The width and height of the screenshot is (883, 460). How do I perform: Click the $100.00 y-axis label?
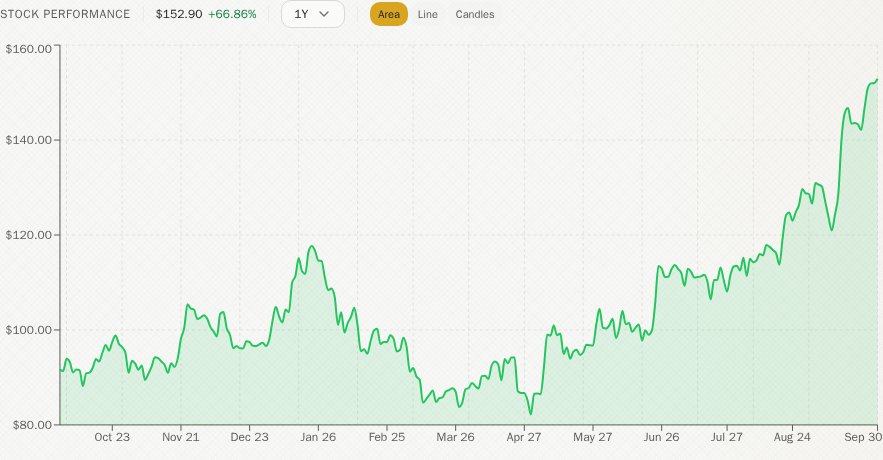pyautogui.click(x=29, y=329)
